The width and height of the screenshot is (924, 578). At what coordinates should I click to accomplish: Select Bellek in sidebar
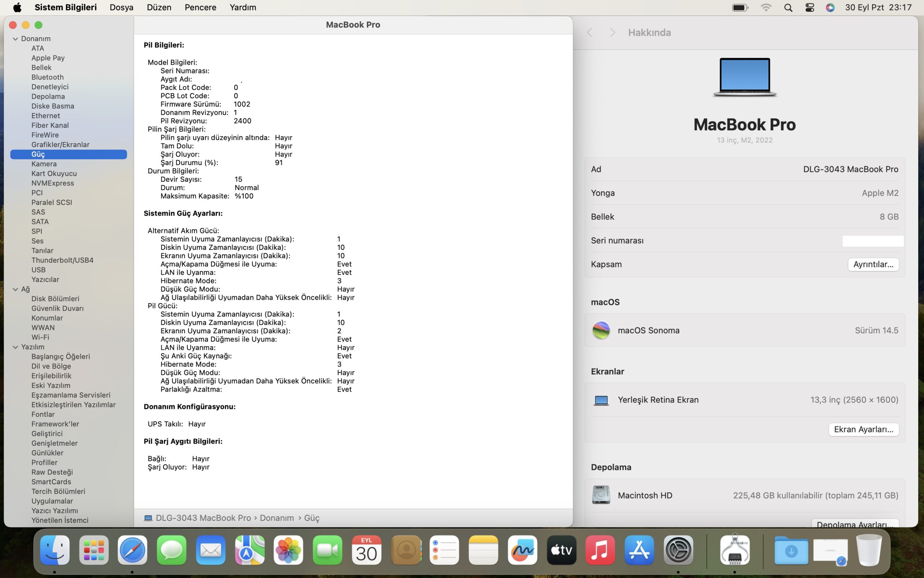[x=41, y=68]
